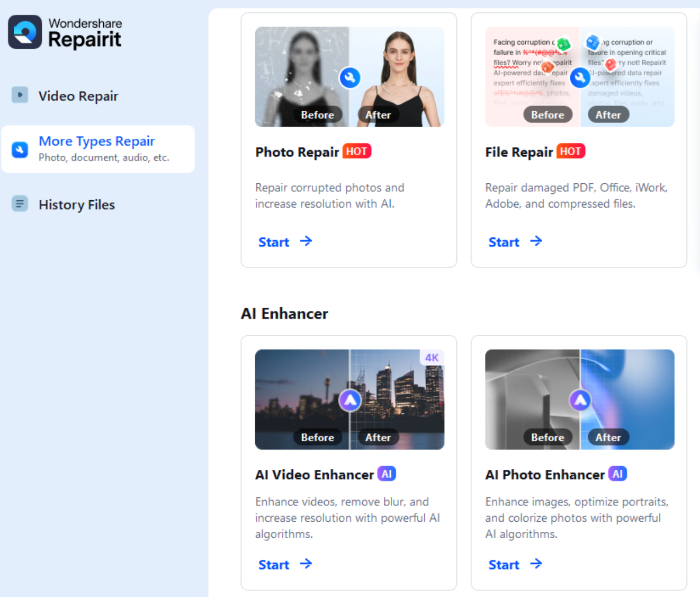This screenshot has height=597, width=700.
Task: Click the AI Photo Enhancer preview thumbnail
Action: point(580,399)
